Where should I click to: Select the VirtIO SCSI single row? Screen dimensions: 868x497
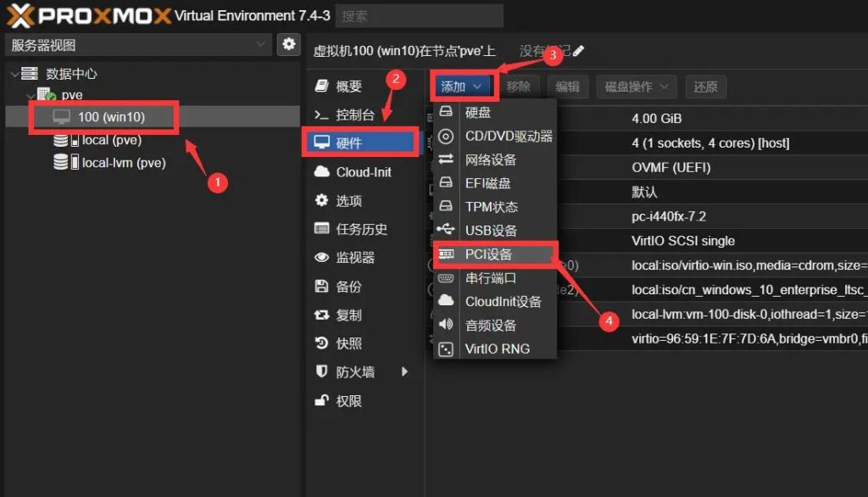click(x=647, y=241)
